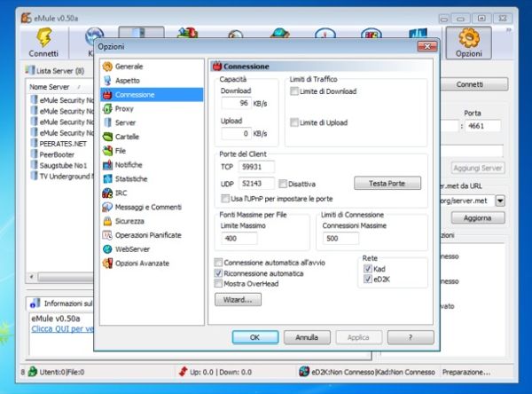The image size is (532, 394).
Task: Click the UDP port field
Action: (256, 184)
